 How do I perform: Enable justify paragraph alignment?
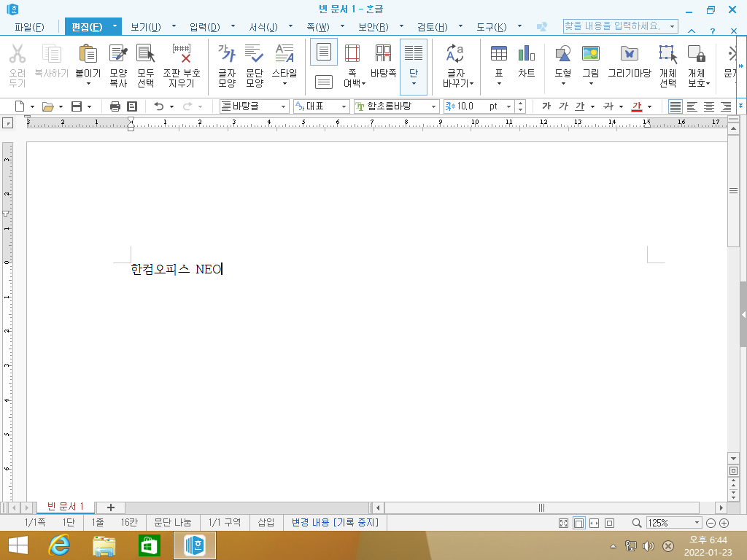(675, 106)
